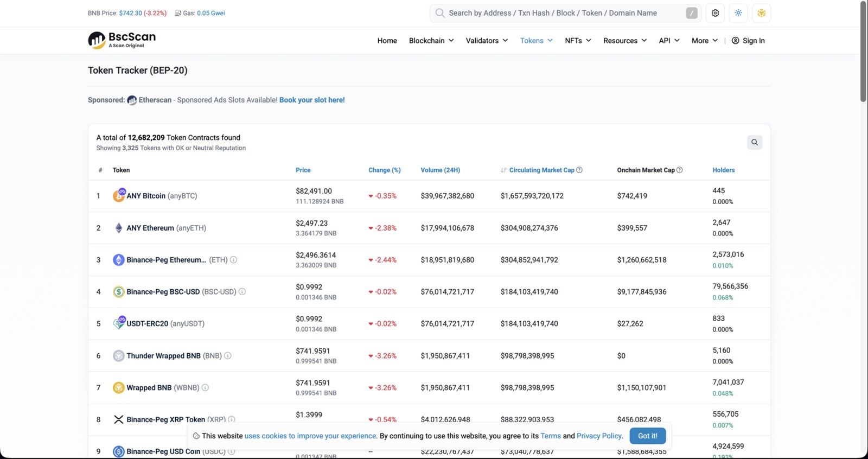Sort by Circulating Market Cap column
The width and height of the screenshot is (868, 459).
541,170
